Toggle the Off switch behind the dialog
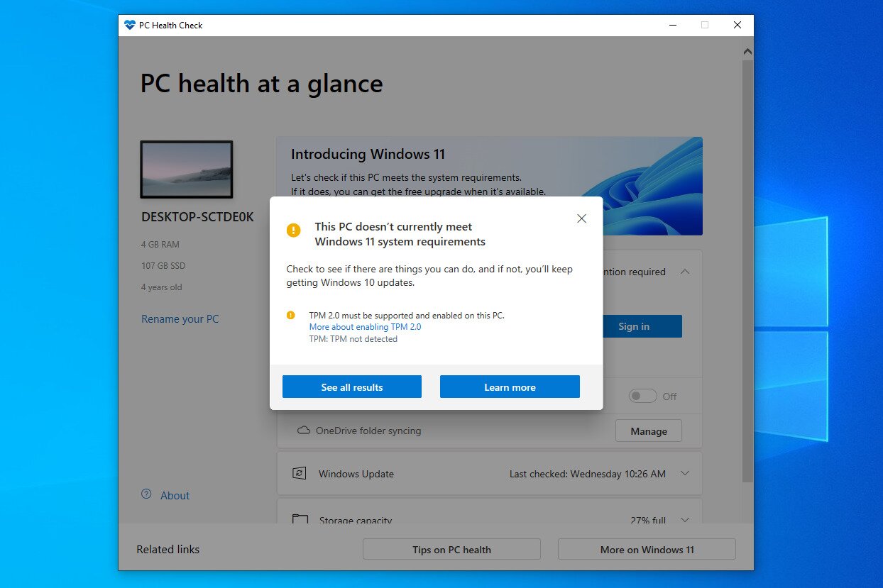 click(x=642, y=396)
